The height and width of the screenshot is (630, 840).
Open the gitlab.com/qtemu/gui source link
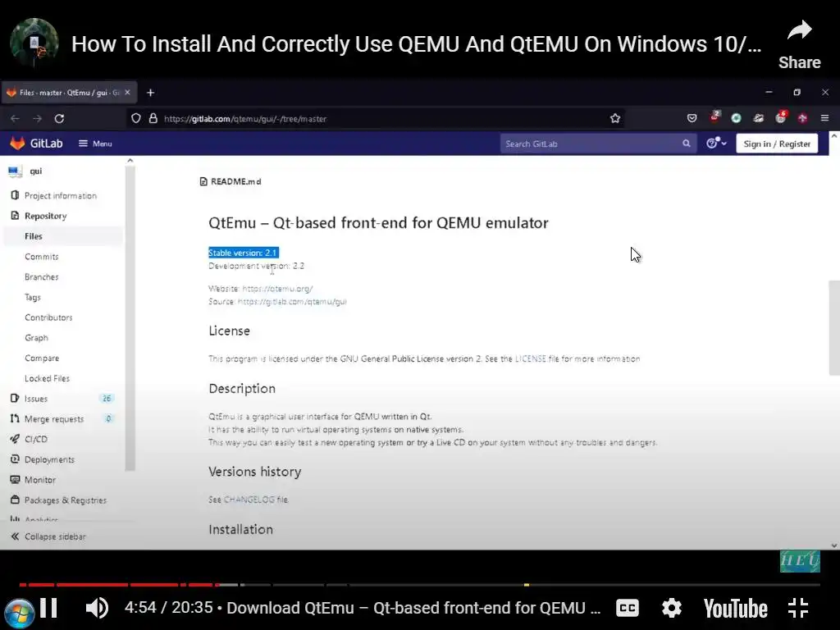pos(292,302)
